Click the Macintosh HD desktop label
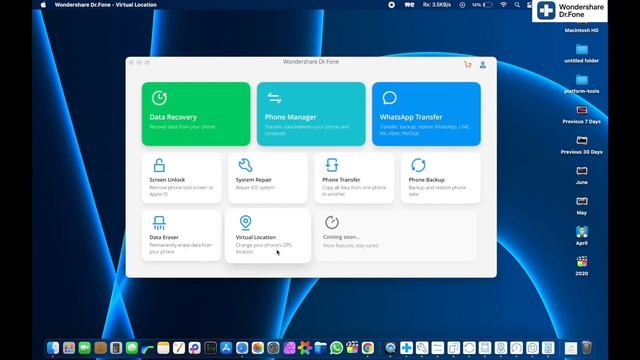The width and height of the screenshot is (640, 360). (582, 30)
